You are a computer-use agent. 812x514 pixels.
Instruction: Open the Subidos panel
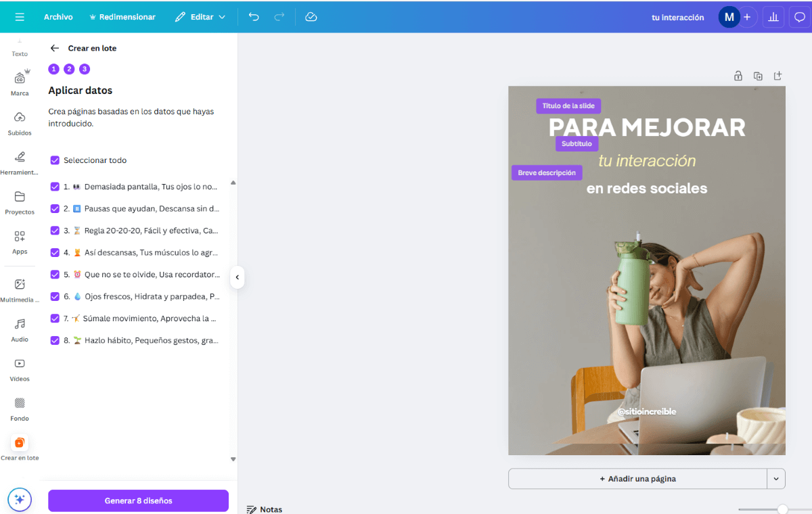[19, 122]
